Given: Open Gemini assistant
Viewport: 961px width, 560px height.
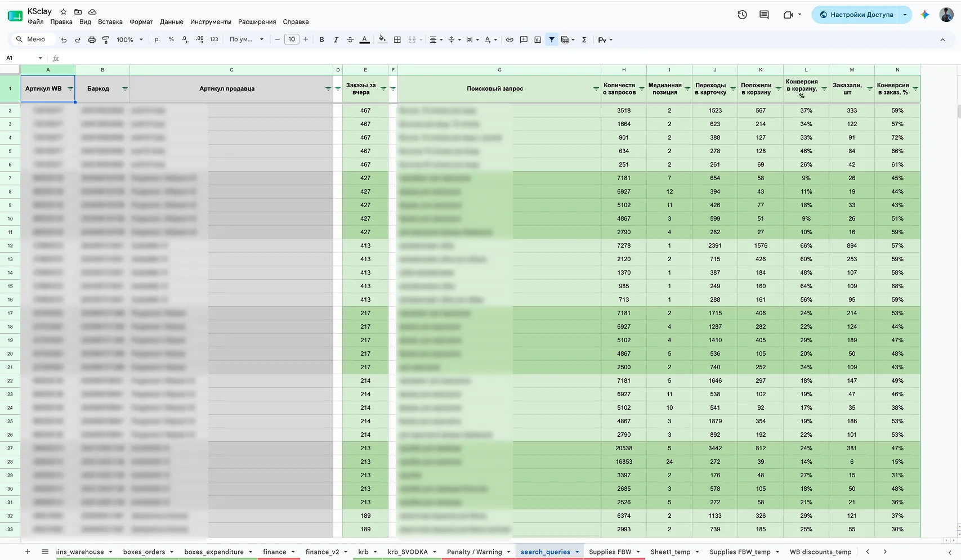Looking at the screenshot, I should pos(924,15).
